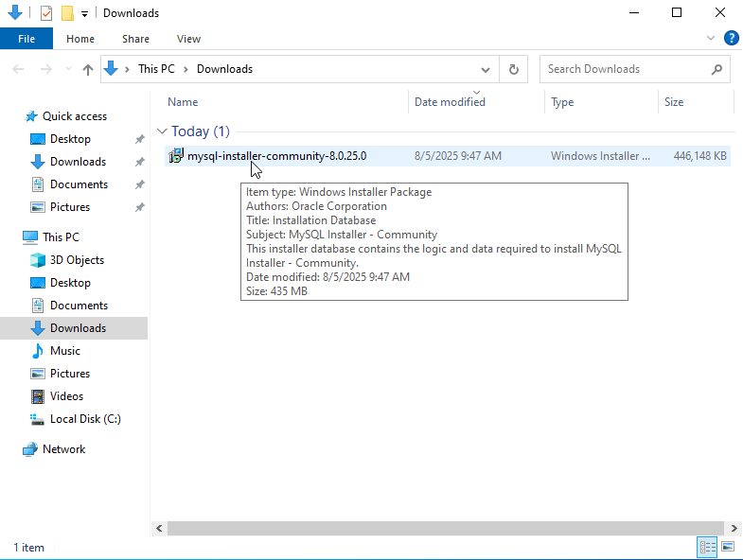Viewport: 743px width, 560px height.
Task: Click the horizontal scrollbar left arrow
Action: [159, 528]
